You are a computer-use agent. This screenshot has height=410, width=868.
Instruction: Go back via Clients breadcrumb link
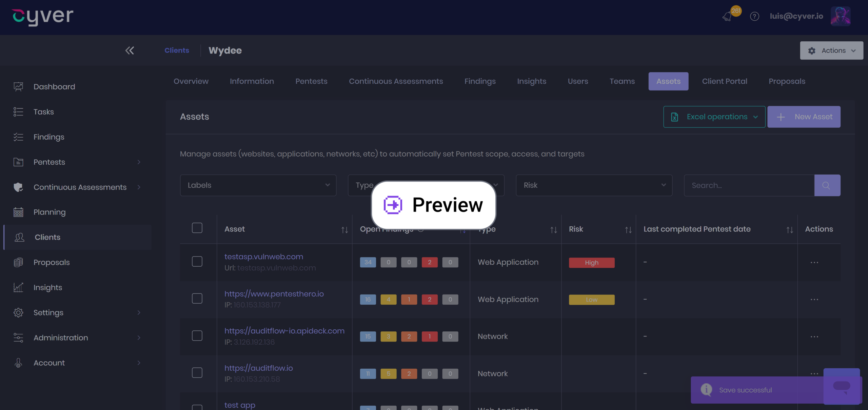tap(177, 50)
